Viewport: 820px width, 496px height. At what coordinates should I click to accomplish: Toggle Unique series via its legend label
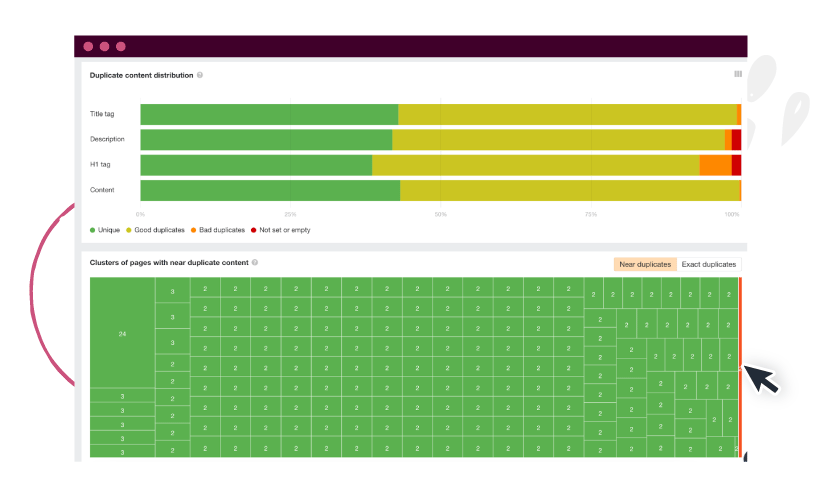[x=109, y=230]
